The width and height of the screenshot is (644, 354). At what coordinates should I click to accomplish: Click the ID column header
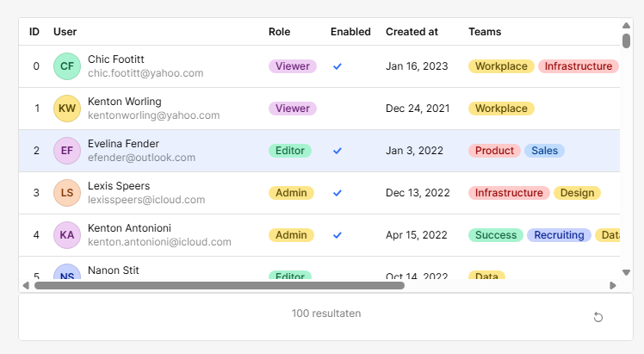click(34, 32)
